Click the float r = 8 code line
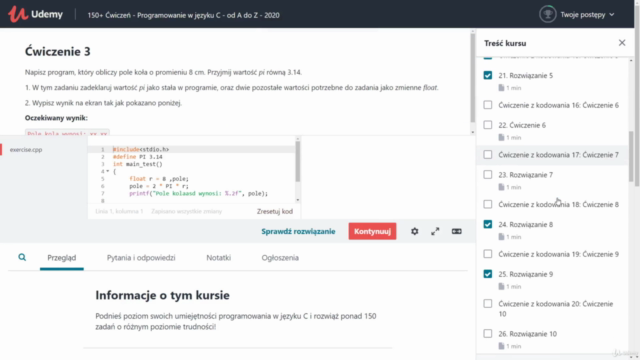The width and height of the screenshot is (640, 360). point(159,179)
